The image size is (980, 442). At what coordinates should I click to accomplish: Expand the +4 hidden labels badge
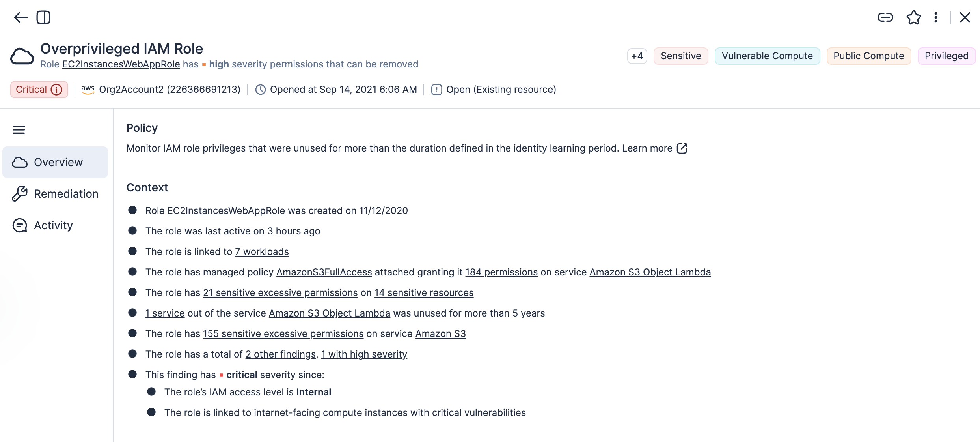pyautogui.click(x=637, y=56)
